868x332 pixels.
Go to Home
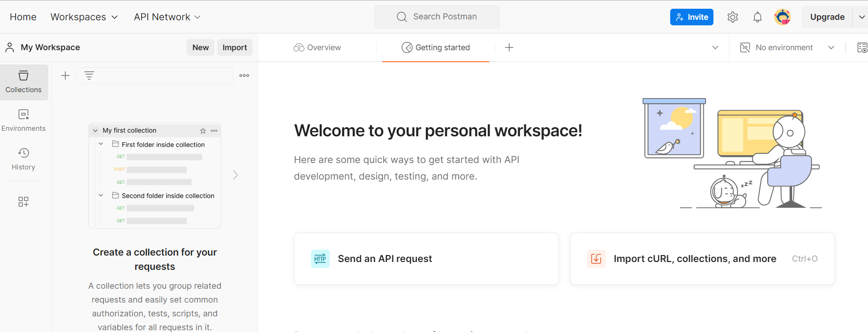(x=23, y=17)
